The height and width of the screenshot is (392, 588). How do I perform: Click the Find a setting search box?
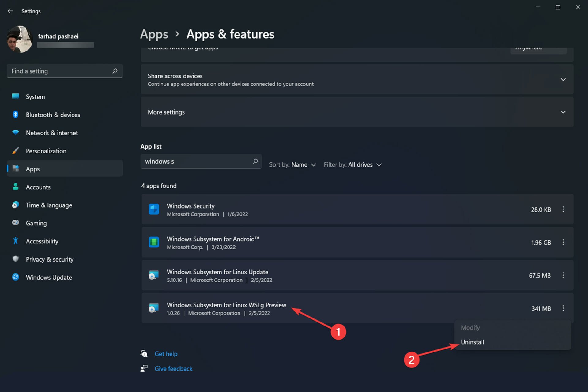pyautogui.click(x=65, y=71)
